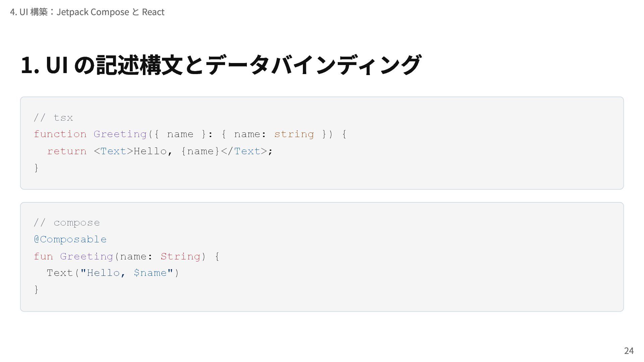Click the lowercase "string" type annotation
Screen dimensions: 644x362
(294, 134)
